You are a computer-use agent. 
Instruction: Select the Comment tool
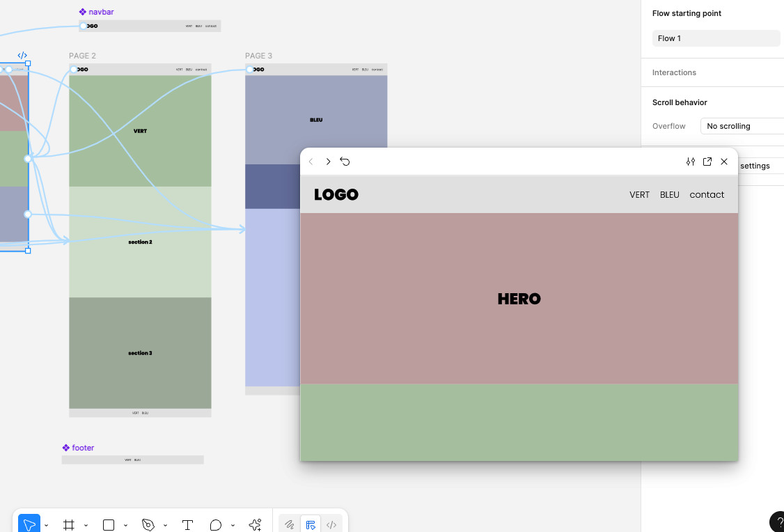coord(216,525)
